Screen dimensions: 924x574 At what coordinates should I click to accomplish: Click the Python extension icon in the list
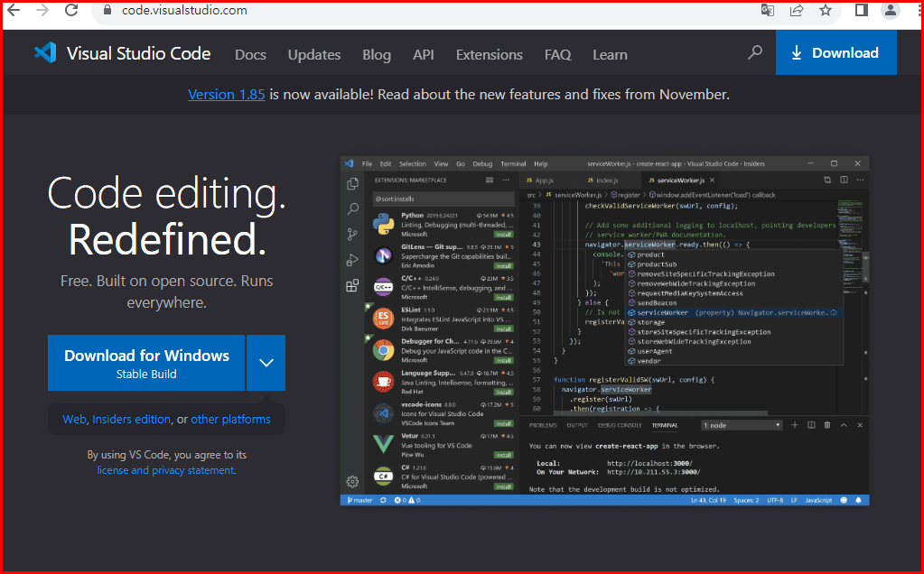click(x=384, y=225)
